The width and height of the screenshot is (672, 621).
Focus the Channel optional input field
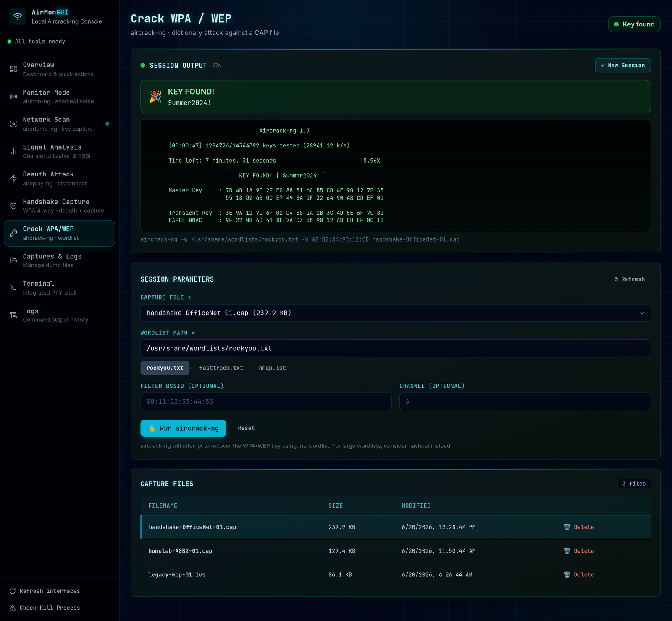[525, 402]
